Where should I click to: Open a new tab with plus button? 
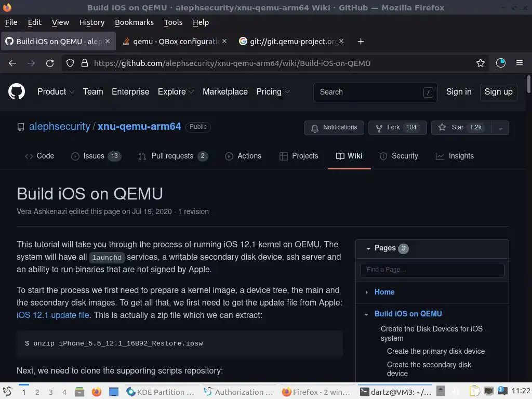click(361, 42)
